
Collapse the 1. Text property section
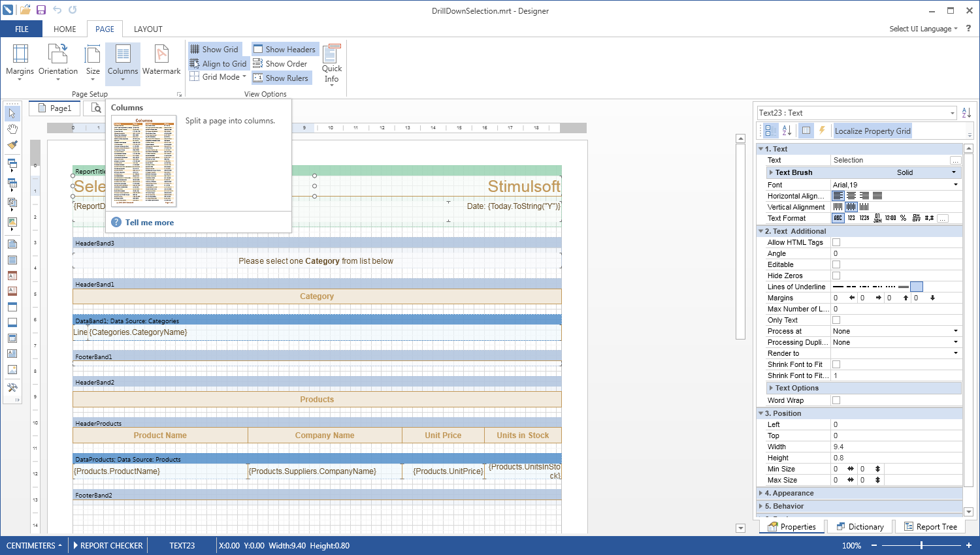click(760, 149)
